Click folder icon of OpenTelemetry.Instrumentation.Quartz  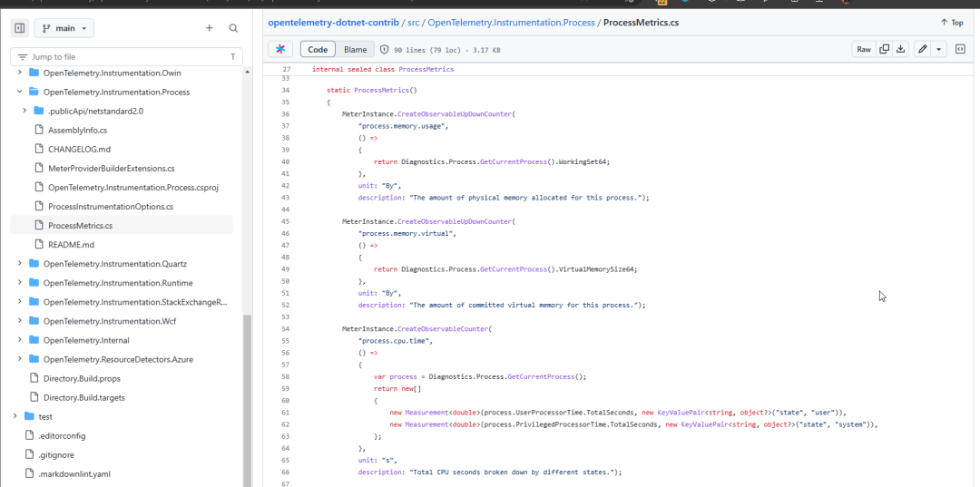click(x=34, y=264)
